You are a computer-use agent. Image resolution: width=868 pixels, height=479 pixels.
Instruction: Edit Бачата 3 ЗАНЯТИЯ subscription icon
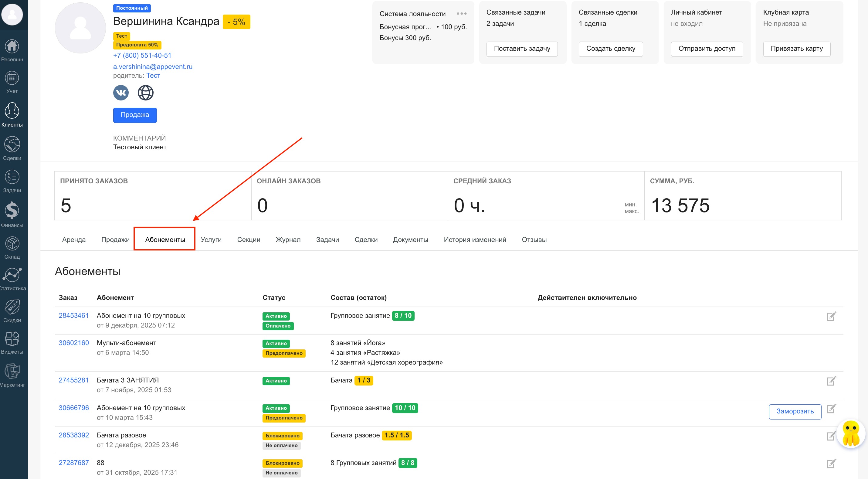831,381
